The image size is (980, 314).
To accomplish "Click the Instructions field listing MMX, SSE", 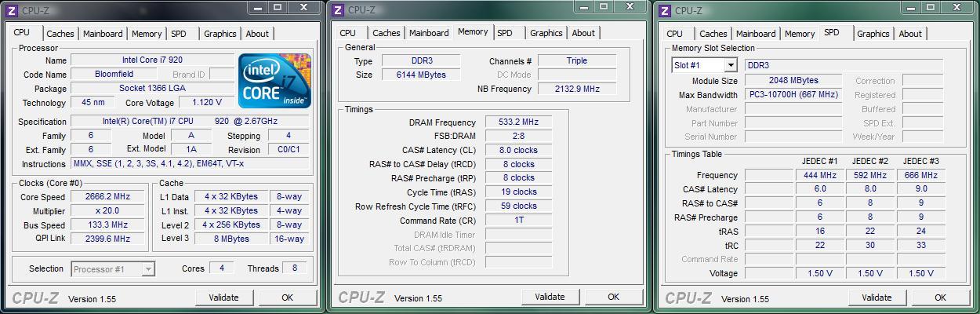I will 191,164.
